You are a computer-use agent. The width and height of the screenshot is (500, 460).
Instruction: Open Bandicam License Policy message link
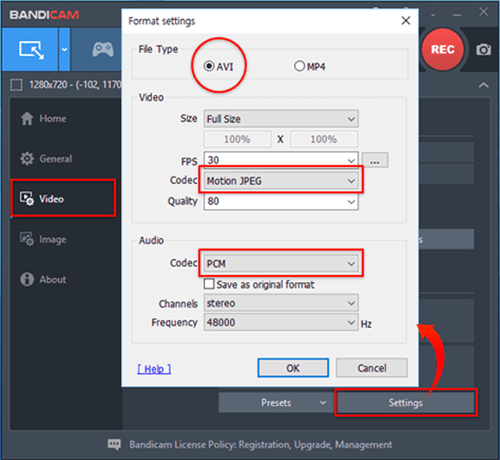261,445
